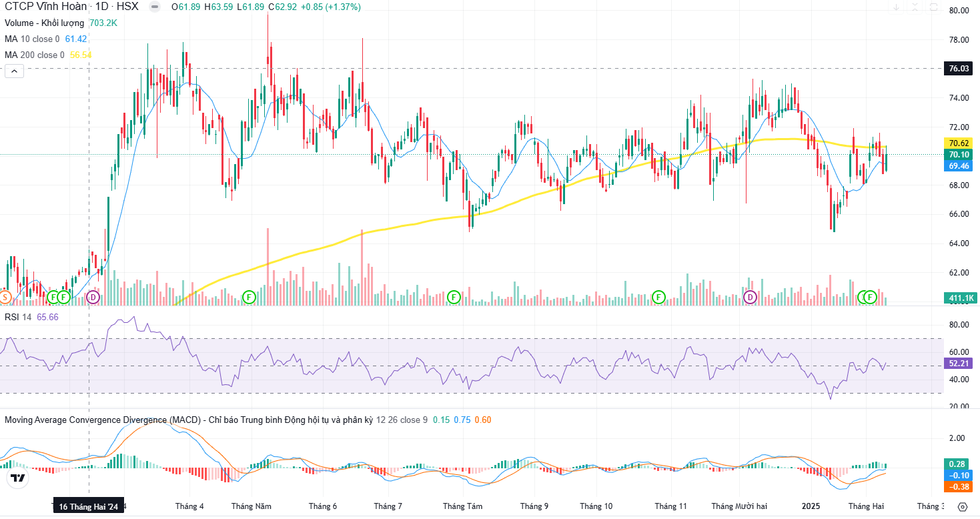Click the blue -0.10 MACD line label
980x519 pixels.
tap(959, 475)
